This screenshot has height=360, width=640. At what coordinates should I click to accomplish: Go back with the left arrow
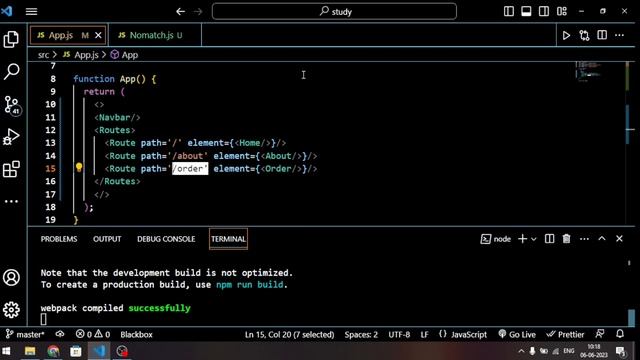tap(180, 11)
